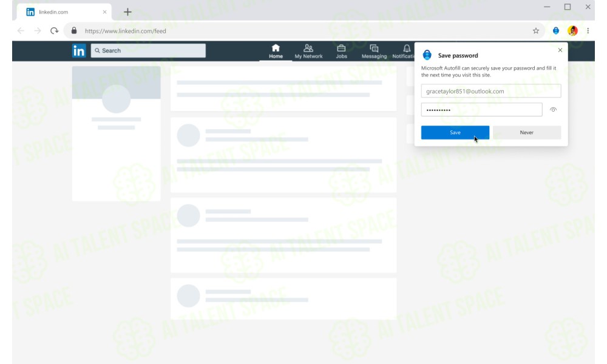Image resolution: width=607 pixels, height=364 pixels.
Task: View site info via the padlock icon
Action: click(x=74, y=30)
